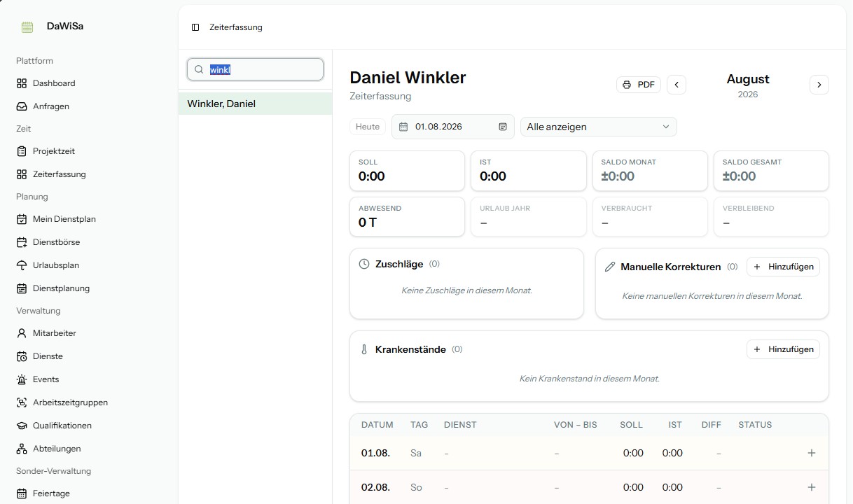Click the IST 0:00 card

pyautogui.click(x=529, y=171)
